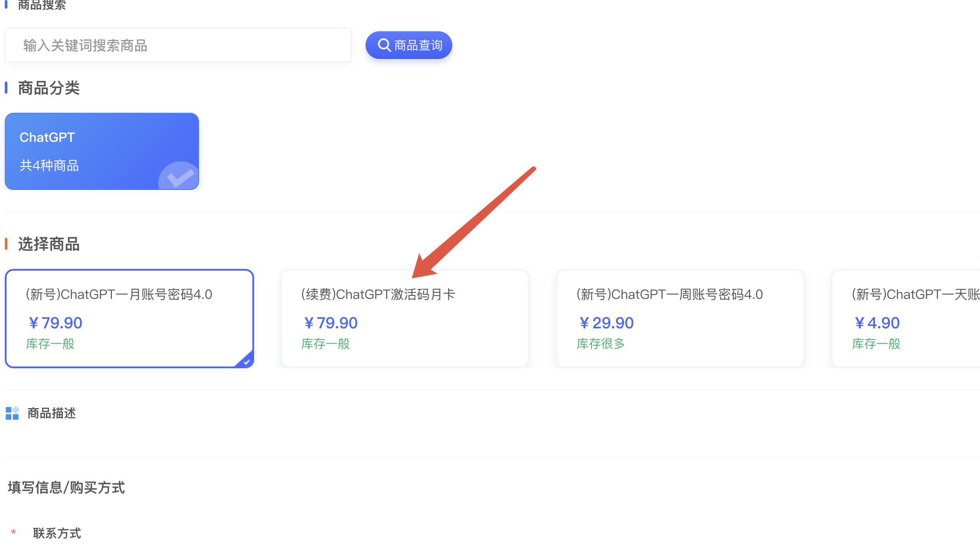This screenshot has width=980, height=550.
Task: Click the checkmark badge on ChatGPT category
Action: point(180,176)
